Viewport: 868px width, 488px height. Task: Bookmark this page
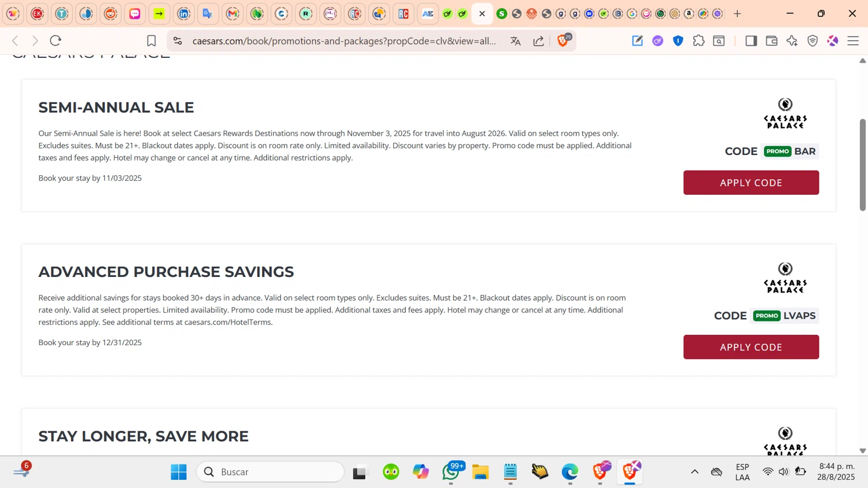152,40
